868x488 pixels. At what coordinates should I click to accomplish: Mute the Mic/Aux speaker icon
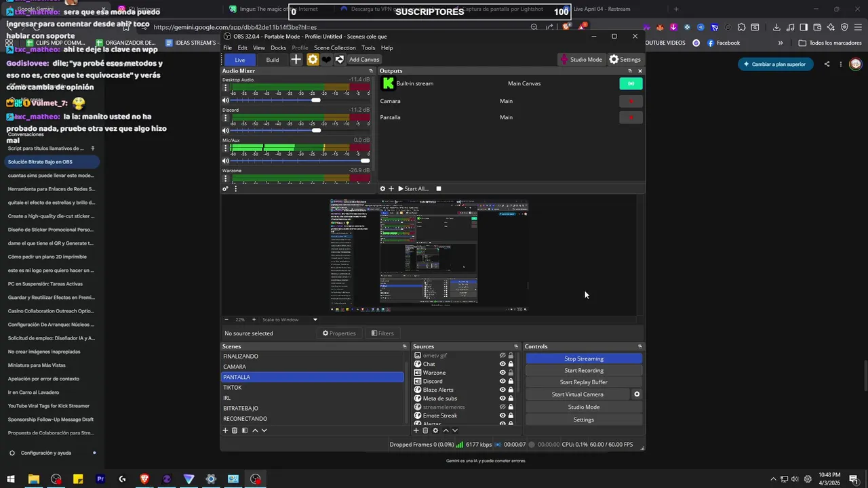point(226,161)
